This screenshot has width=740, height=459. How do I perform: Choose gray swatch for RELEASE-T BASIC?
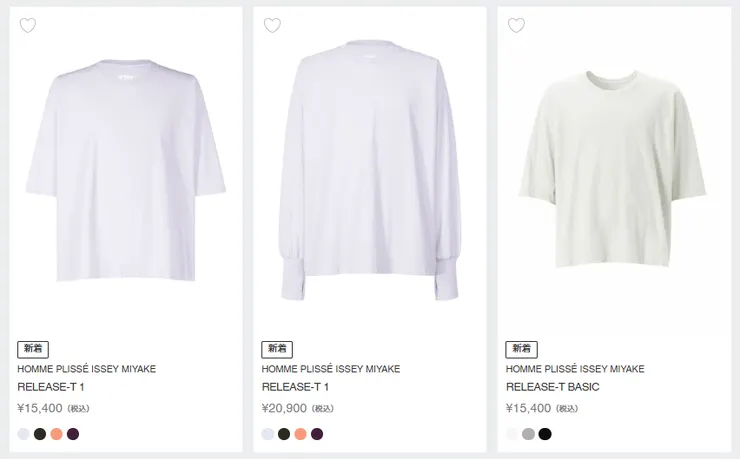pos(528,434)
